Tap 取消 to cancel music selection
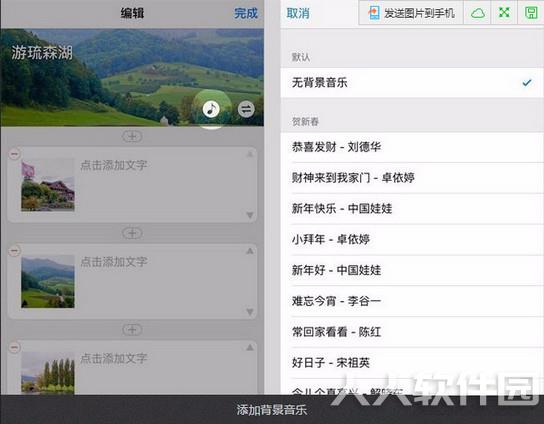 pos(298,14)
